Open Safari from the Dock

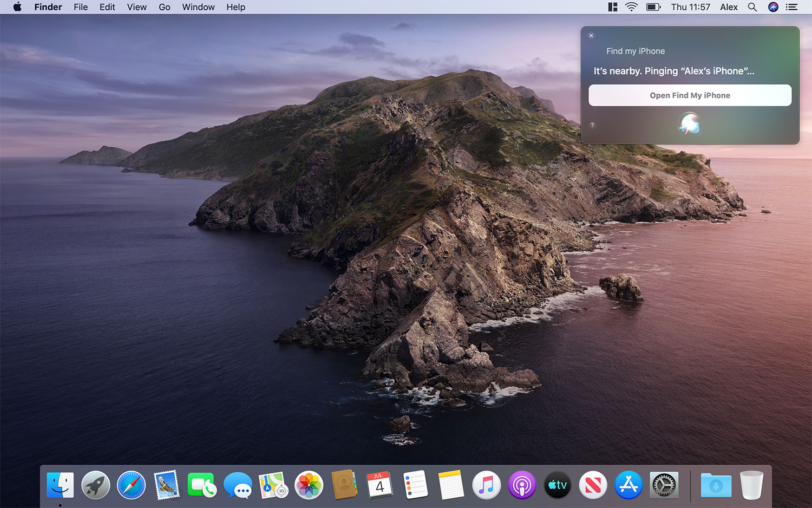[x=130, y=485]
